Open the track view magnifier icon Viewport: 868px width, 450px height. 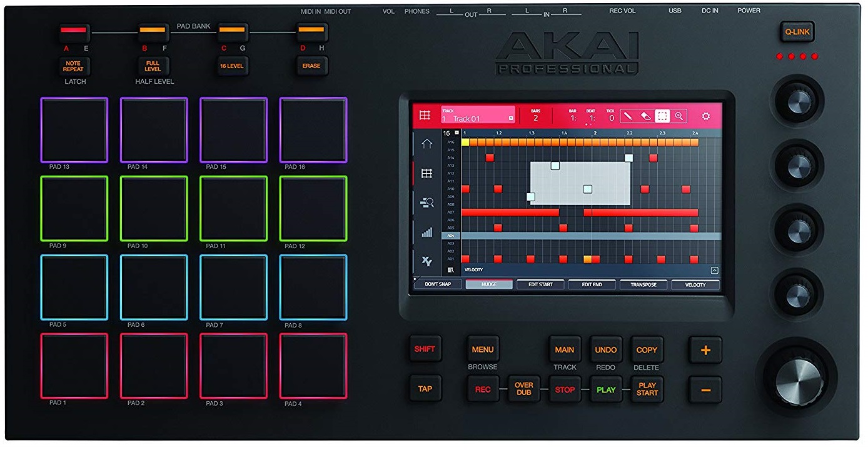click(x=426, y=202)
